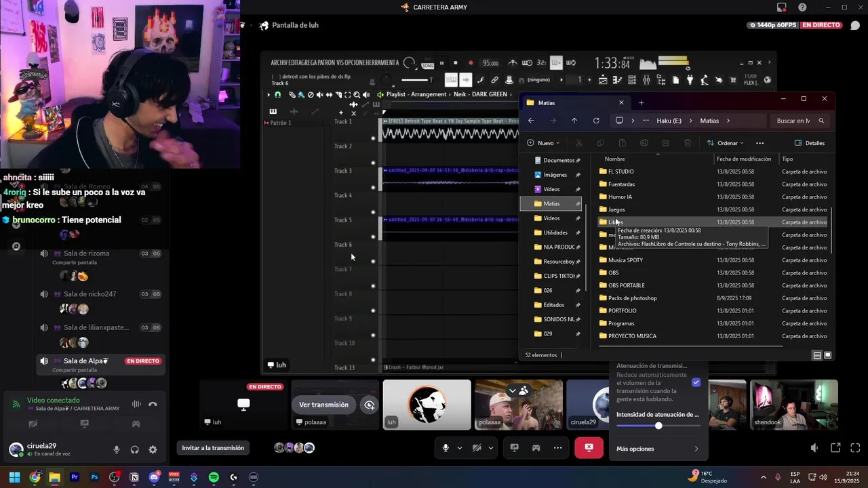Open Ordenar dropdown in Explorer
Viewport: 868px width, 488px height.
(725, 143)
